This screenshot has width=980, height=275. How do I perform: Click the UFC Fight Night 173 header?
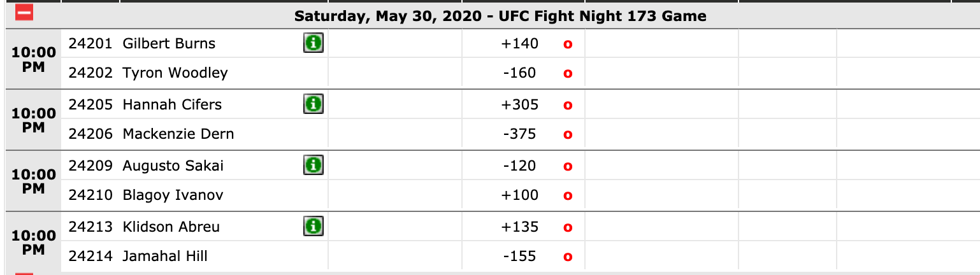[500, 16]
